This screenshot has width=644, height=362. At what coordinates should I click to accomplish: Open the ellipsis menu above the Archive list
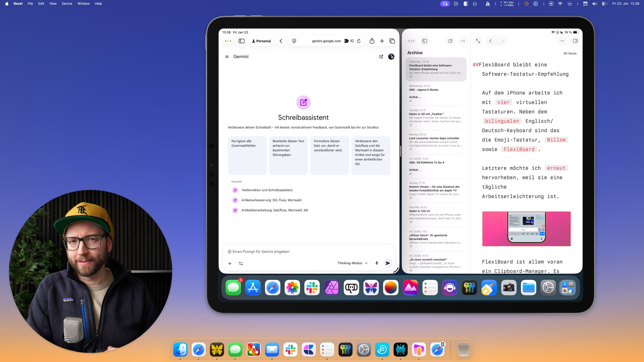pos(463,41)
